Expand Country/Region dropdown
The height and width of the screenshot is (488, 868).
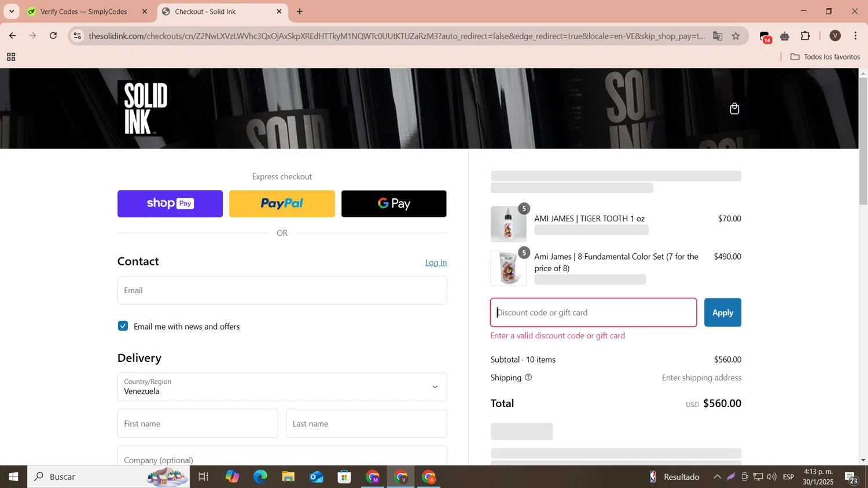[x=282, y=387]
